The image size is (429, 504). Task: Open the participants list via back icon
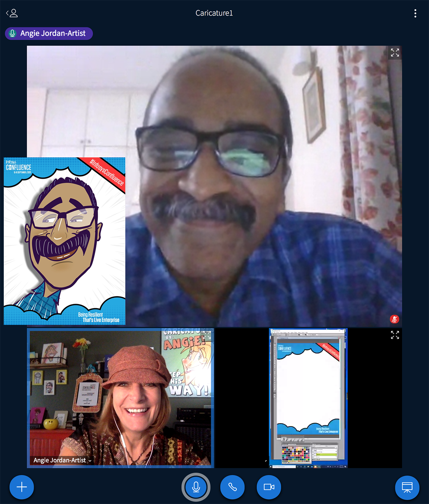tap(12, 13)
